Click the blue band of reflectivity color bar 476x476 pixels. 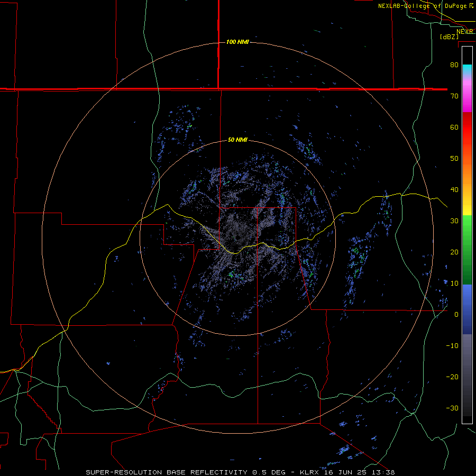467,309
